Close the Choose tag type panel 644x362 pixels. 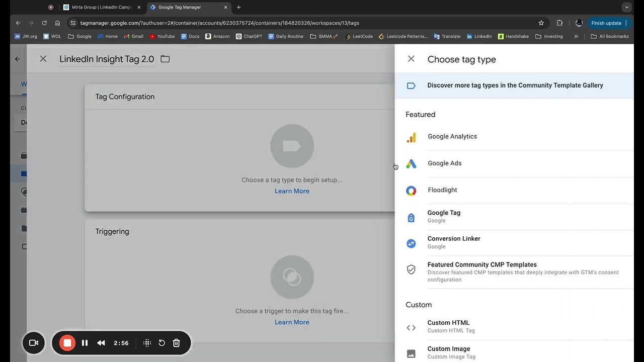(411, 59)
